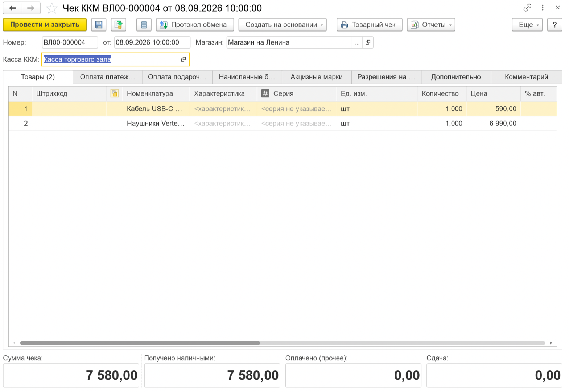The height and width of the screenshot is (392, 569).
Task: Click the Магазин на Ленина field
Action: pos(289,42)
